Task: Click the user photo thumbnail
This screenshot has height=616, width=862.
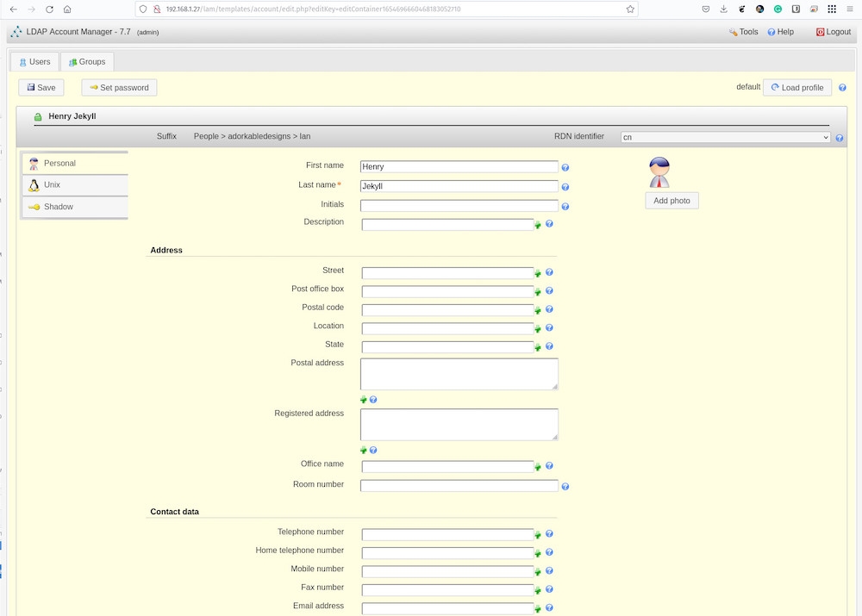Action: click(659, 171)
